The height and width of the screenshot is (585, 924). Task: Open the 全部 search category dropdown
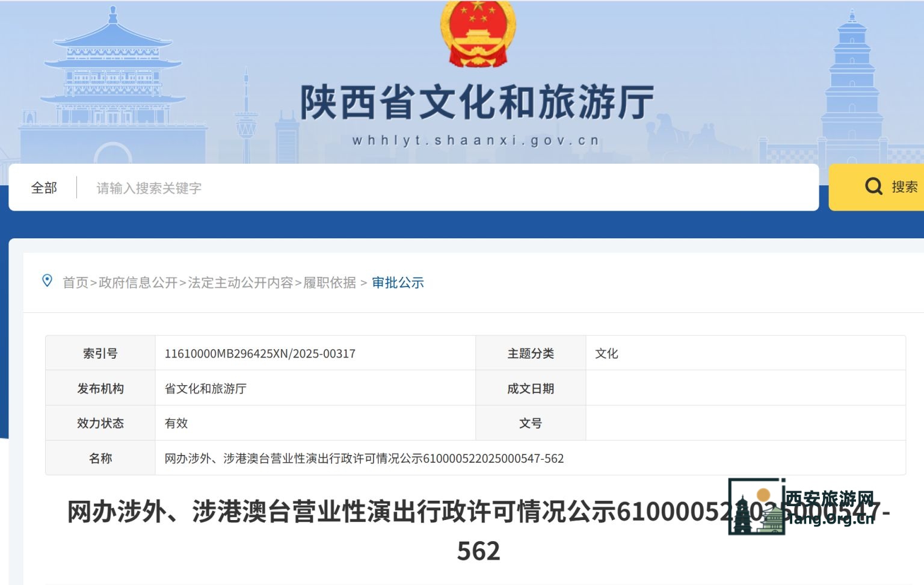[x=44, y=188]
